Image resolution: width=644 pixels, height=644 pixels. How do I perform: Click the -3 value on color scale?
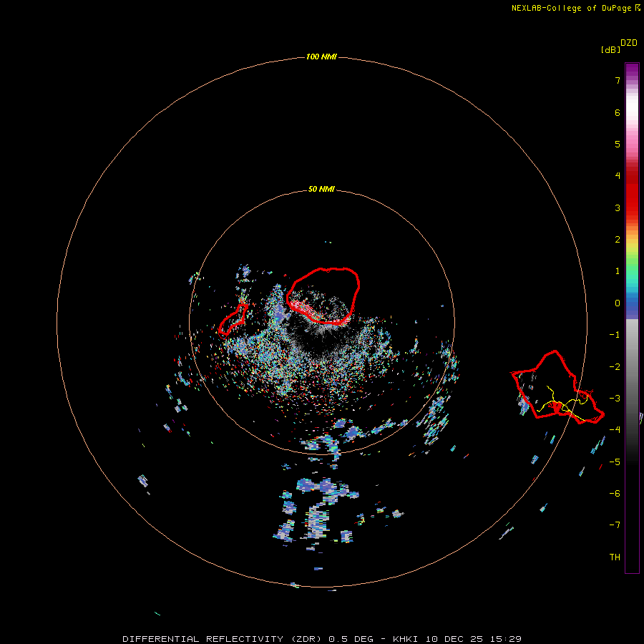pos(615,399)
